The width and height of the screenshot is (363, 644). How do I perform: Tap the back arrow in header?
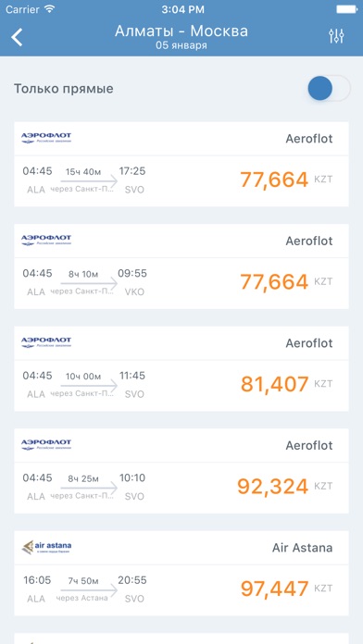[x=17, y=37]
